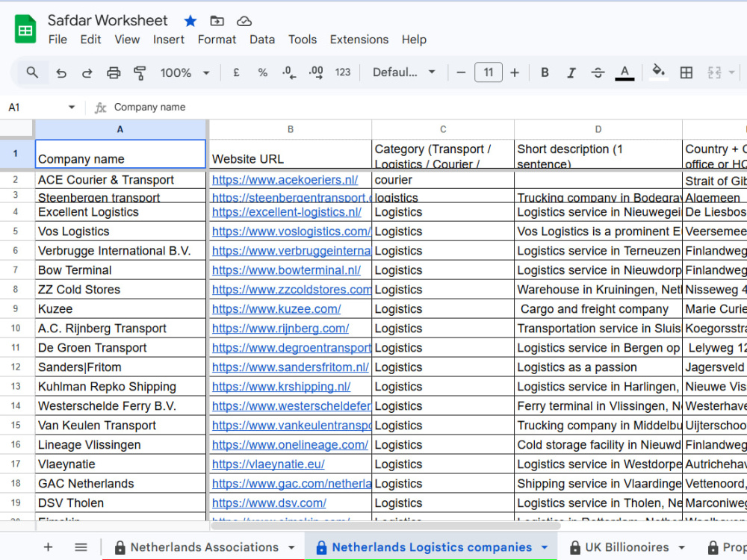This screenshot has height=560, width=747.
Task: Open the zoom 100% dropdown
Action: click(185, 73)
